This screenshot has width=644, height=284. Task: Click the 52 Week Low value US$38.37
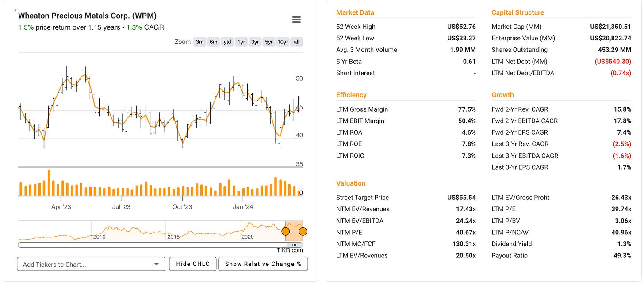point(461,38)
